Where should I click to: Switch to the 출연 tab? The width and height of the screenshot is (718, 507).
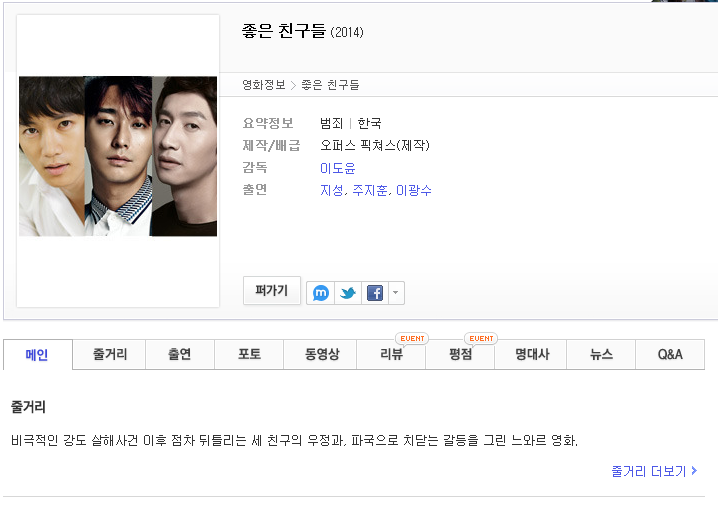pos(180,354)
